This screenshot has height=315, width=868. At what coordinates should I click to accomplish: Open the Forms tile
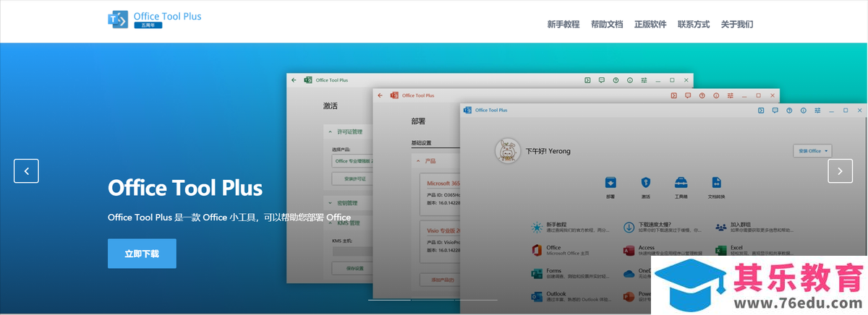click(x=569, y=274)
